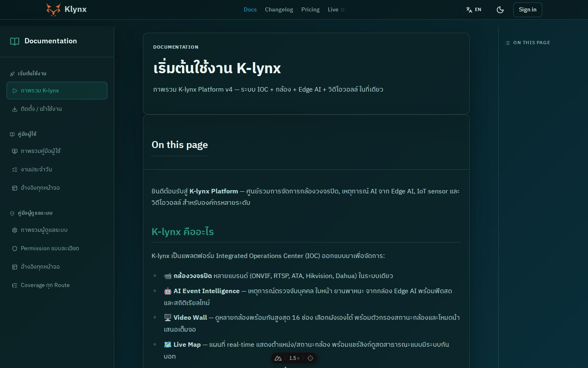Click the เริ่มต้นใช้งาน section heading

[x=32, y=74]
